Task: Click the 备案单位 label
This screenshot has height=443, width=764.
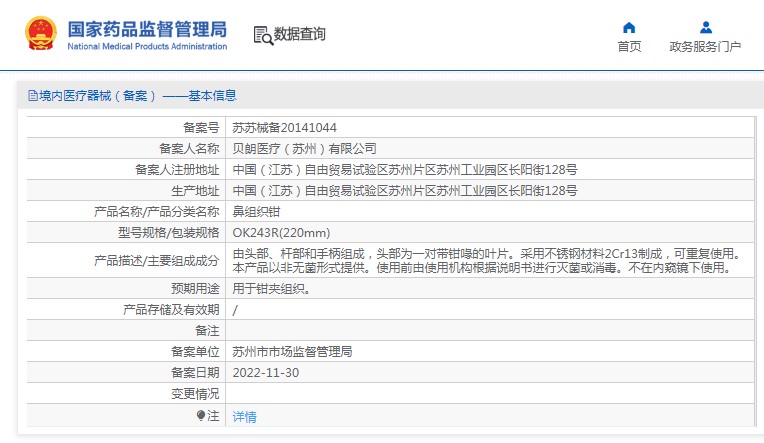Action: (x=195, y=351)
